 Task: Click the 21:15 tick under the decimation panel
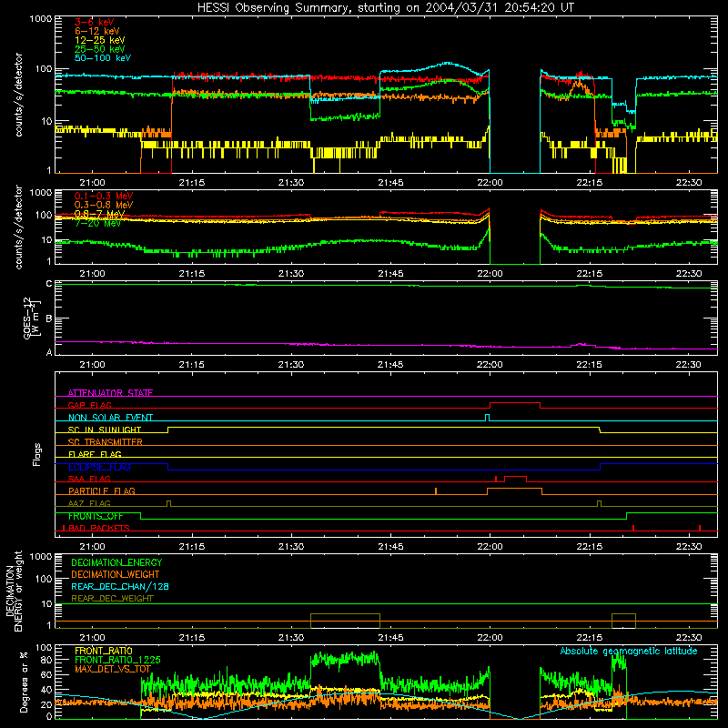pyautogui.click(x=192, y=638)
